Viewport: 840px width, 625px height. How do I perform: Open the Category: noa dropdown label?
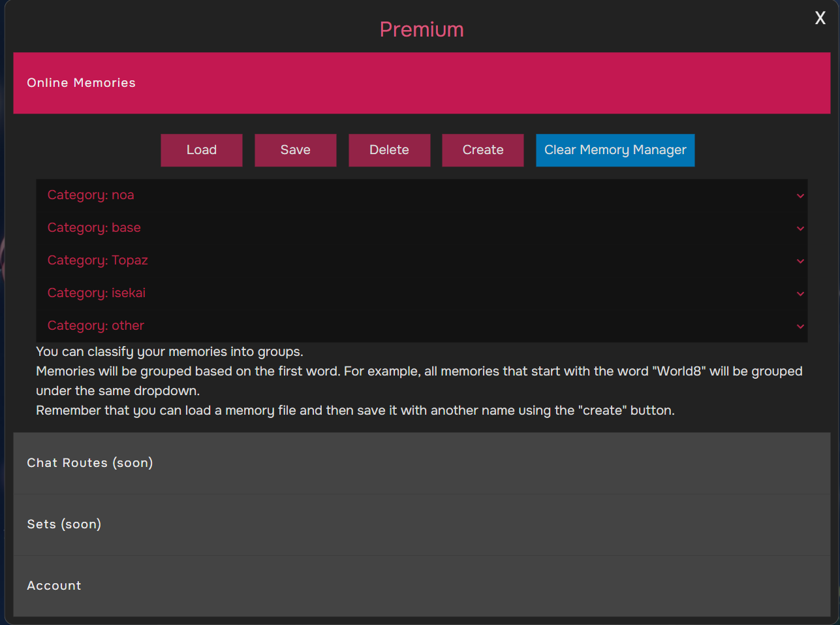click(x=91, y=195)
